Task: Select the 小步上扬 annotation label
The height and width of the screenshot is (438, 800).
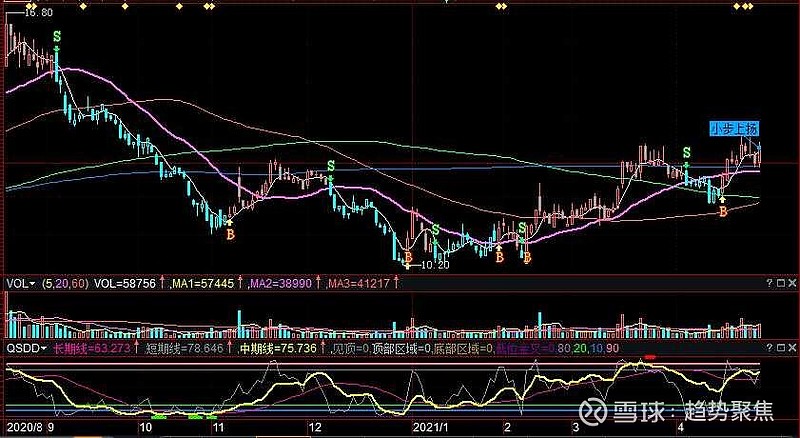Action: [x=734, y=129]
